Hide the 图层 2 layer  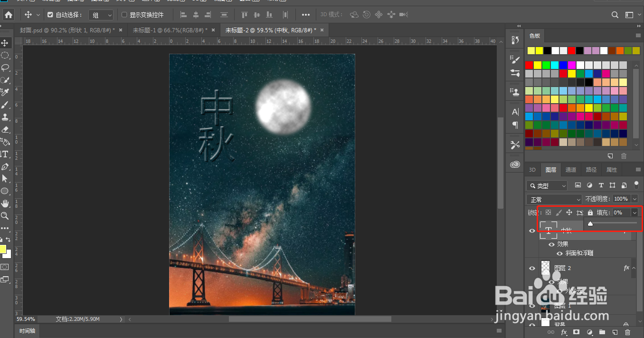pyautogui.click(x=532, y=269)
